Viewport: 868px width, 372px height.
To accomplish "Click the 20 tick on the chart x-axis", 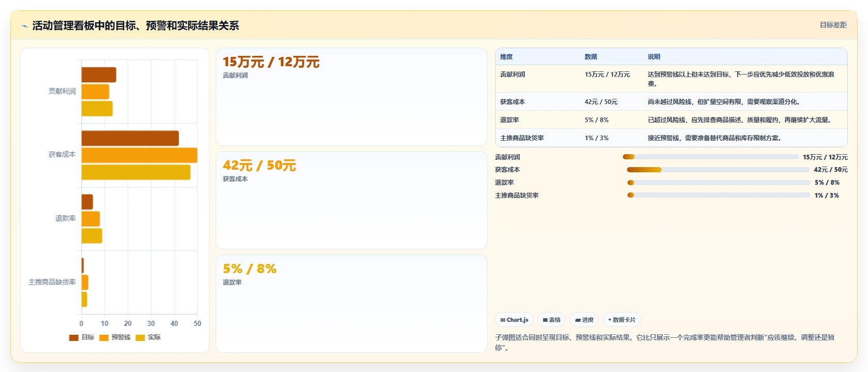I will click(128, 323).
